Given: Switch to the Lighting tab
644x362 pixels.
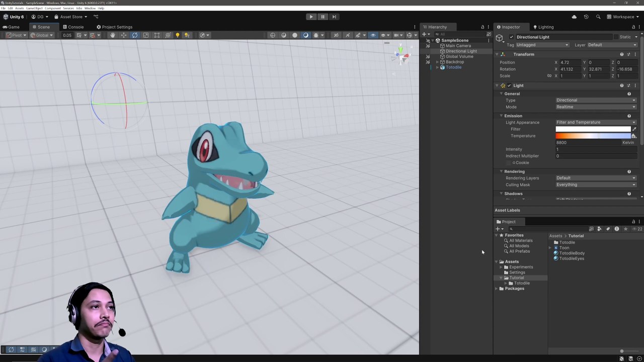Looking at the screenshot, I should click(x=543, y=27).
